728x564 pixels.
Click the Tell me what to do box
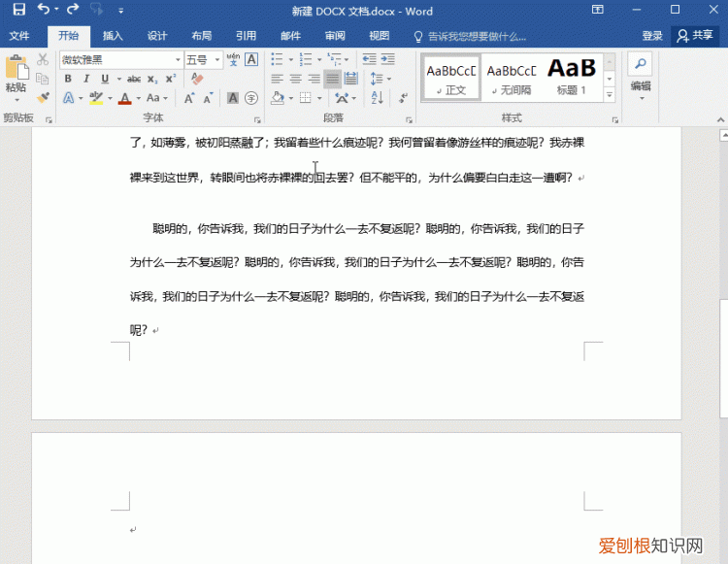tap(470, 36)
